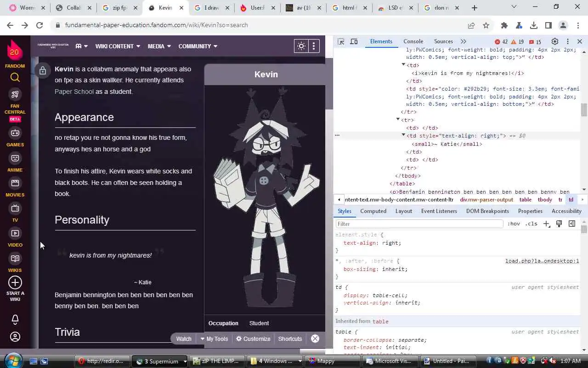Click the Fandom logo at top left
Image resolution: width=588 pixels, height=368 pixels.
(x=15, y=50)
